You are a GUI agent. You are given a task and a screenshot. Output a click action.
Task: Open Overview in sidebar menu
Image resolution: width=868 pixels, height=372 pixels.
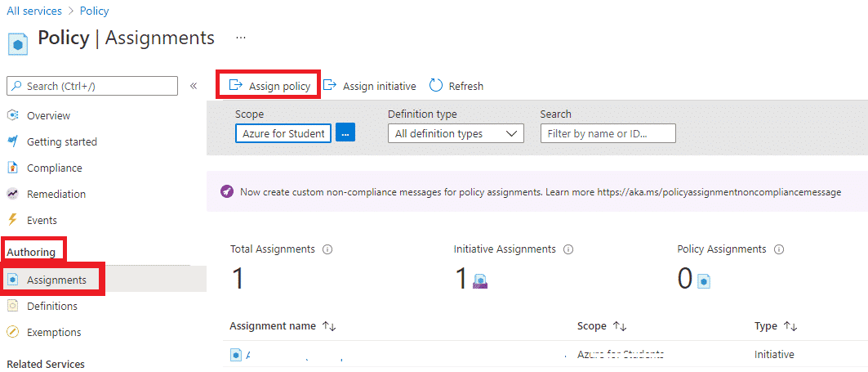click(x=49, y=115)
